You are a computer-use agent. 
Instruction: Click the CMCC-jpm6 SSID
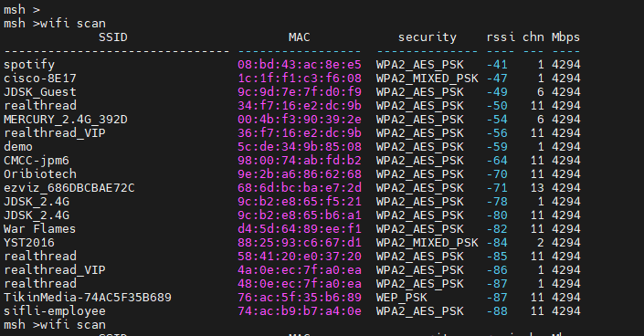(x=37, y=161)
